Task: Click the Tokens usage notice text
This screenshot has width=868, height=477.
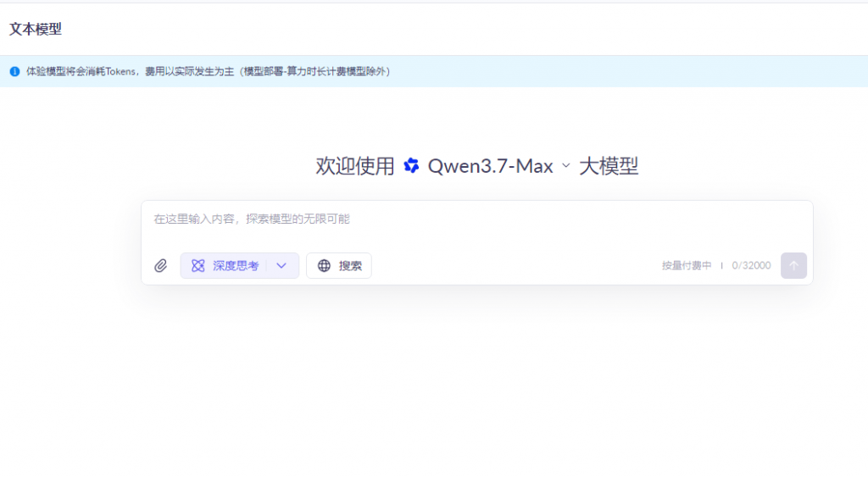Action: (x=209, y=71)
